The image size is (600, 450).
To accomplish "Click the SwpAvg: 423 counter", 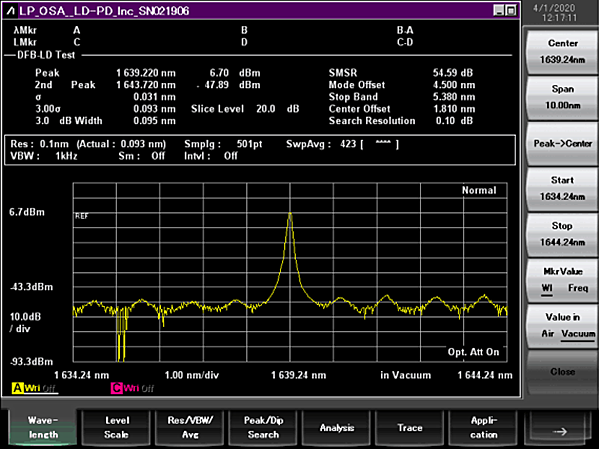I will pyautogui.click(x=321, y=144).
